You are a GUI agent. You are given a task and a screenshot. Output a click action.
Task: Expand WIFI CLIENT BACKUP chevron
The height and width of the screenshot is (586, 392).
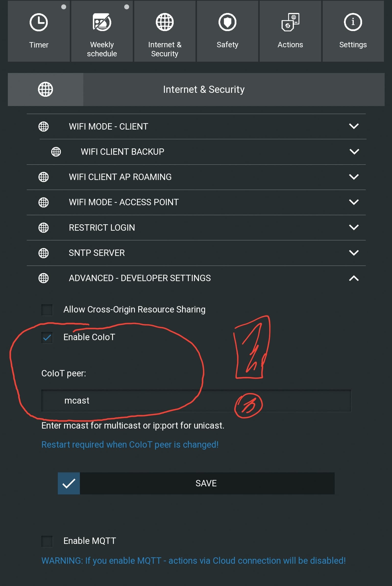click(x=354, y=152)
